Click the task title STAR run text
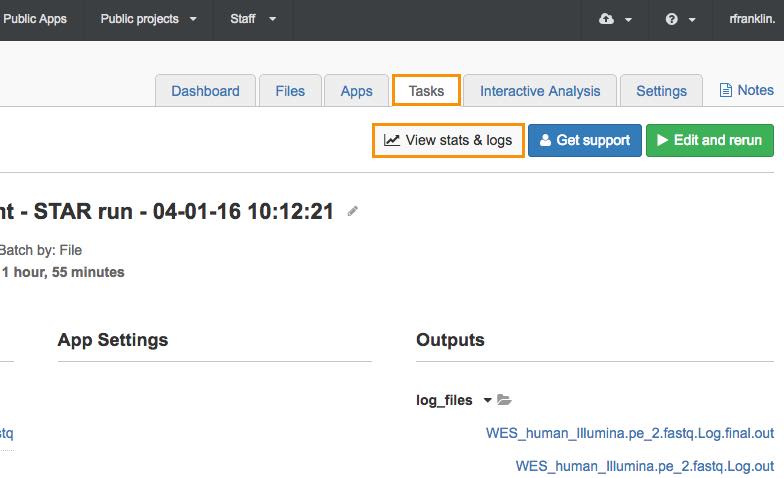 166,211
